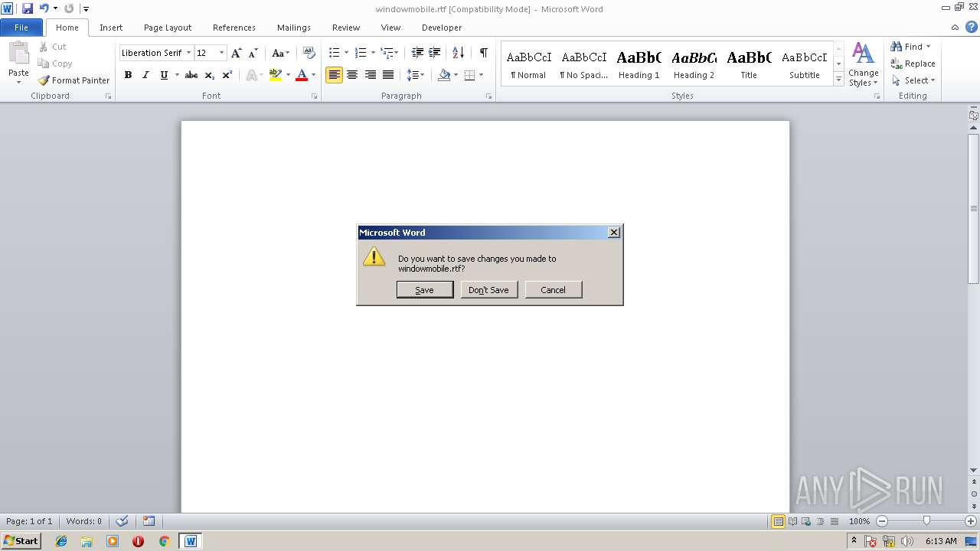Viewport: 980px width, 551px height.
Task: Click the Save icon in Quick Access
Action: (x=28, y=8)
